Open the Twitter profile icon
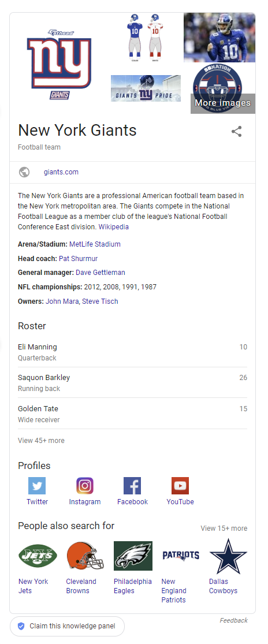Viewport: 268px width, 644px height. point(37,486)
